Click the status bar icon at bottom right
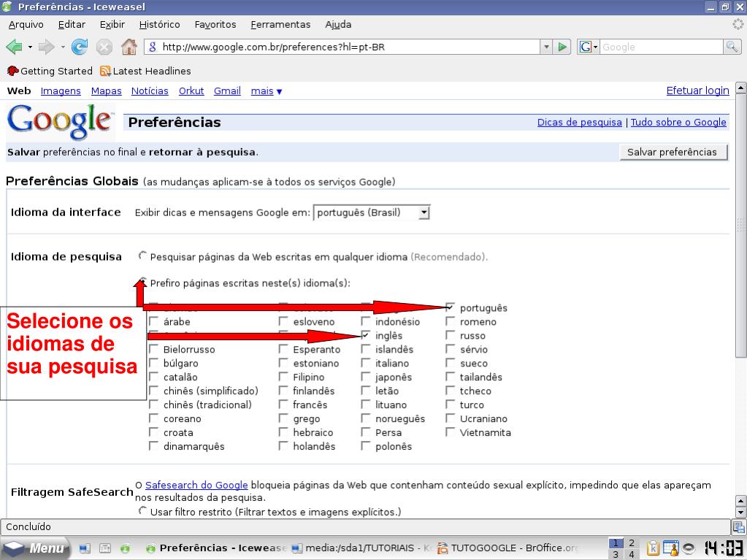The image size is (747, 560). [739, 526]
